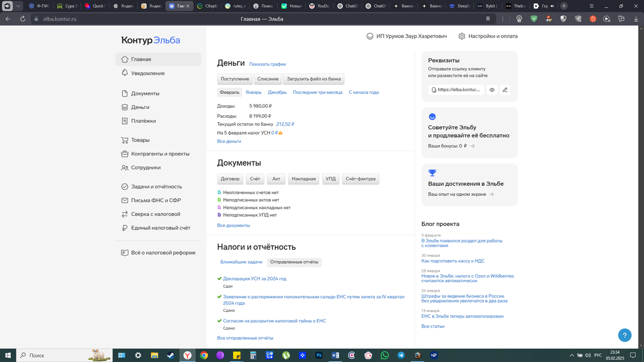
Task: Click the Единый налоговый счёт icon
Action: pos(125,228)
